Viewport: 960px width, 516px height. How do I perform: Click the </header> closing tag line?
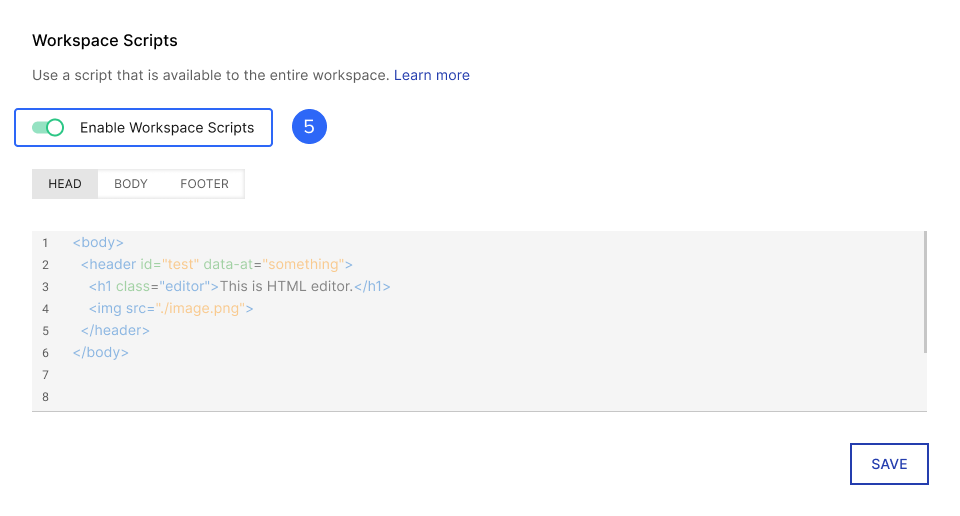(x=115, y=331)
